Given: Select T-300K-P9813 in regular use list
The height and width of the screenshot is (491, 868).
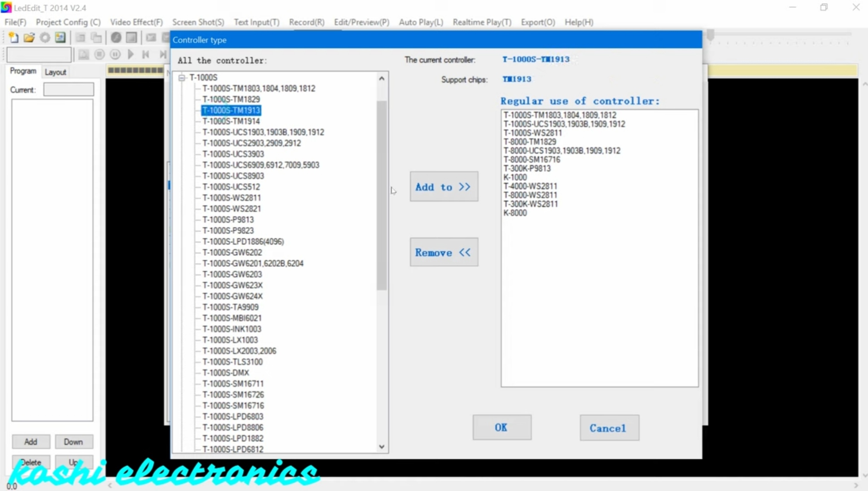Looking at the screenshot, I should tap(527, 168).
